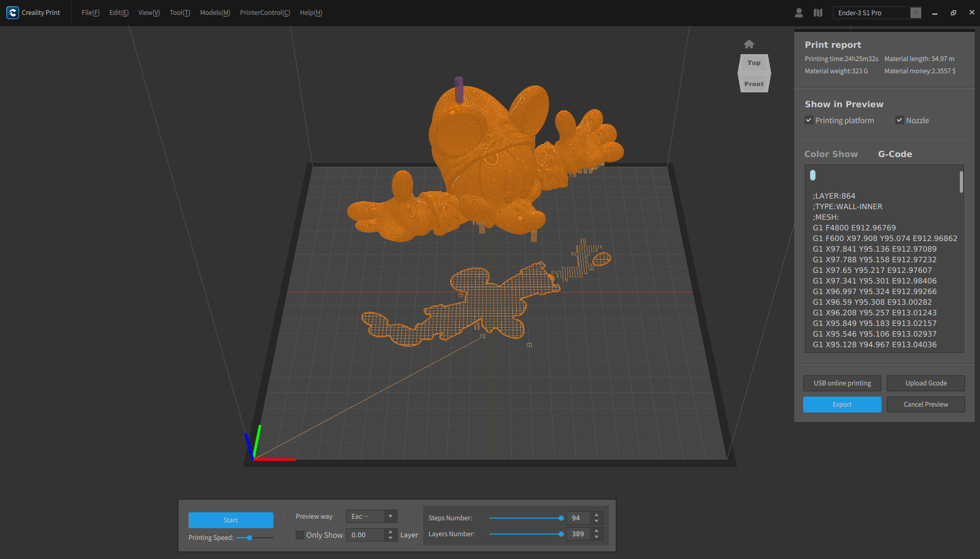Click the Cancel Preview button
The width and height of the screenshot is (980, 559).
tap(926, 405)
